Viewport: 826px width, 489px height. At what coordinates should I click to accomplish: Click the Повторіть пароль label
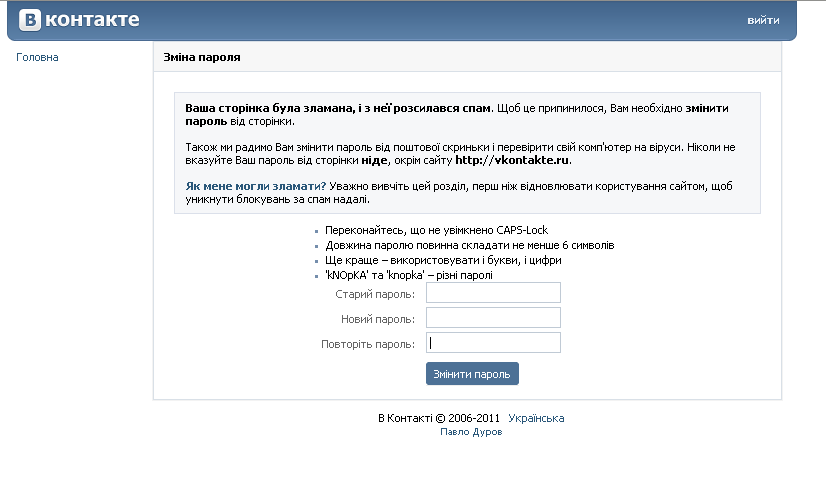(368, 344)
